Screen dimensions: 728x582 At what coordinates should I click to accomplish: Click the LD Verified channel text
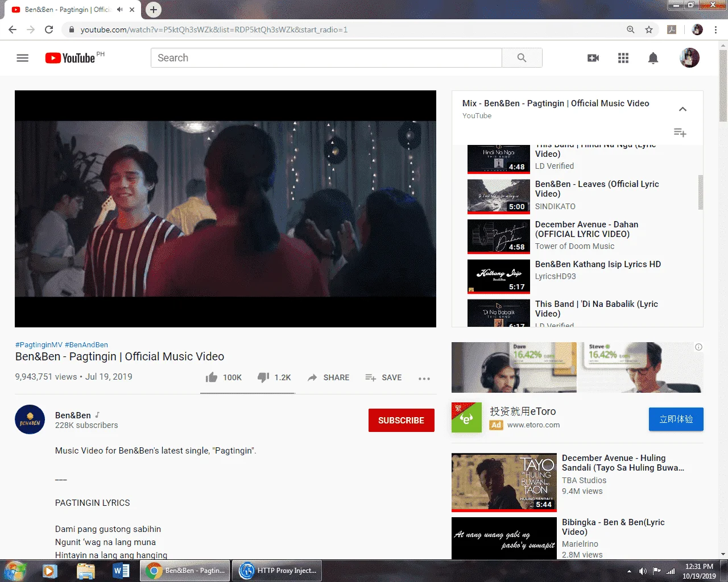click(x=555, y=166)
